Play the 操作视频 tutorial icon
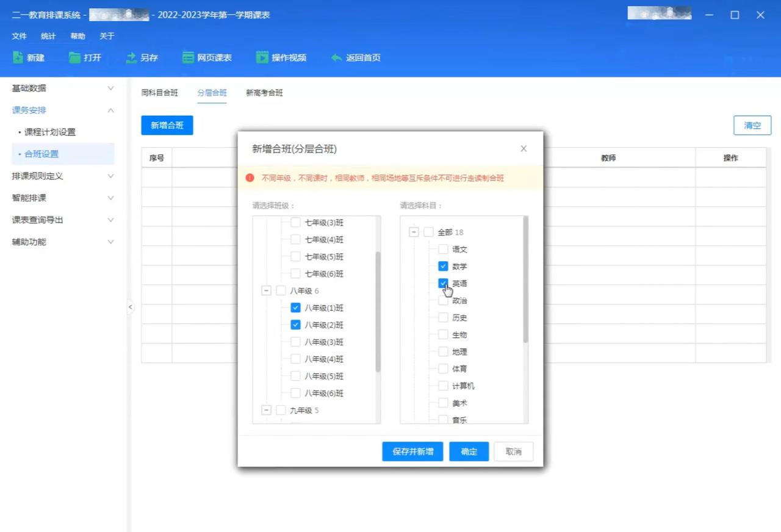781x532 pixels. (x=262, y=57)
